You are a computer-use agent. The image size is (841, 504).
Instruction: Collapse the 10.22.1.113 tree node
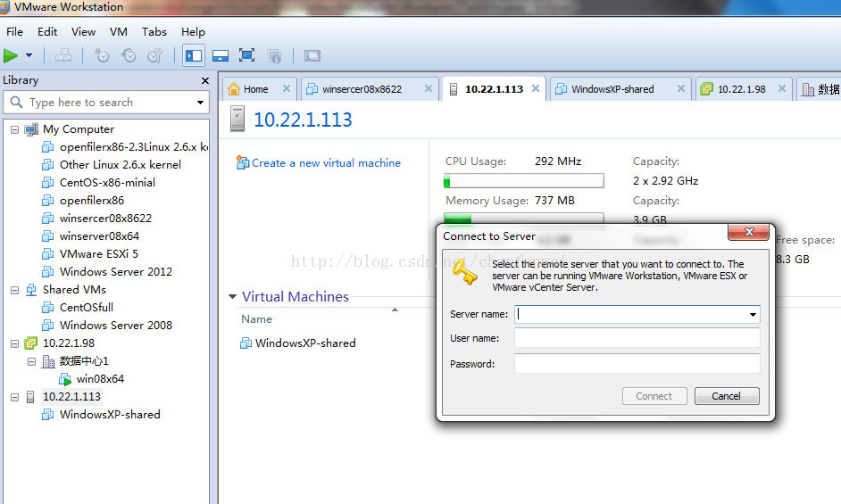coord(14,397)
